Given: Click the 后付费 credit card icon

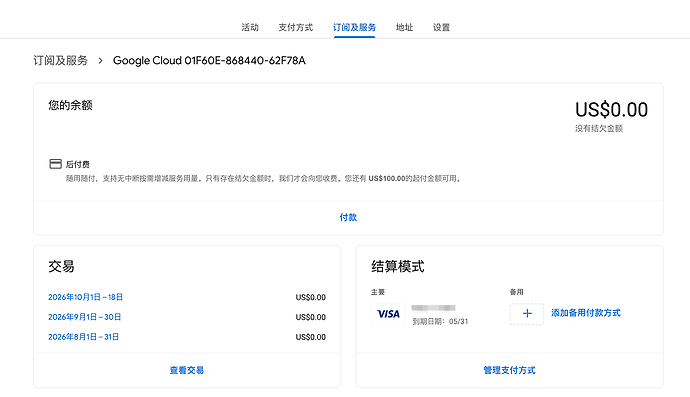Looking at the screenshot, I should coord(55,164).
